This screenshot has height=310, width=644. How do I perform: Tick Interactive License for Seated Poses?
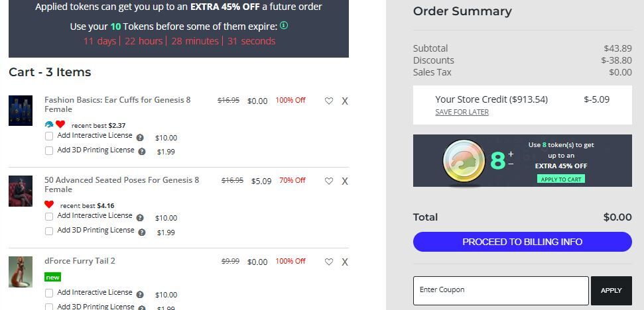[49, 217]
